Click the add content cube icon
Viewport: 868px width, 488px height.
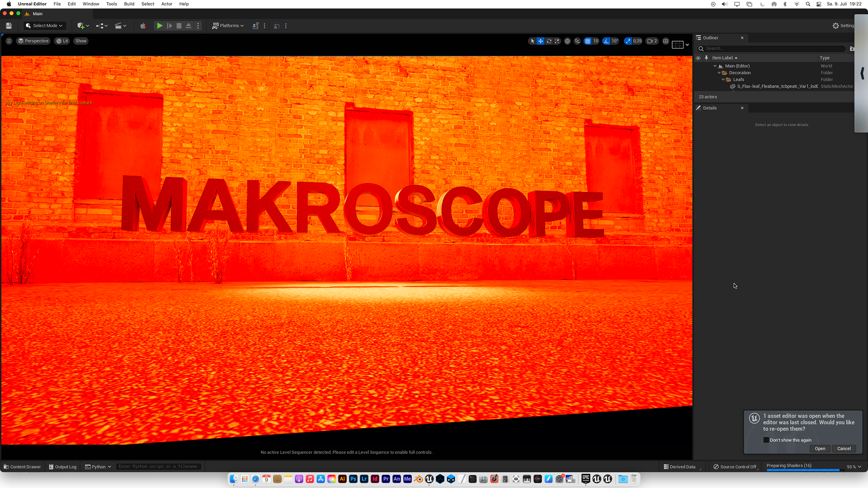tap(81, 26)
